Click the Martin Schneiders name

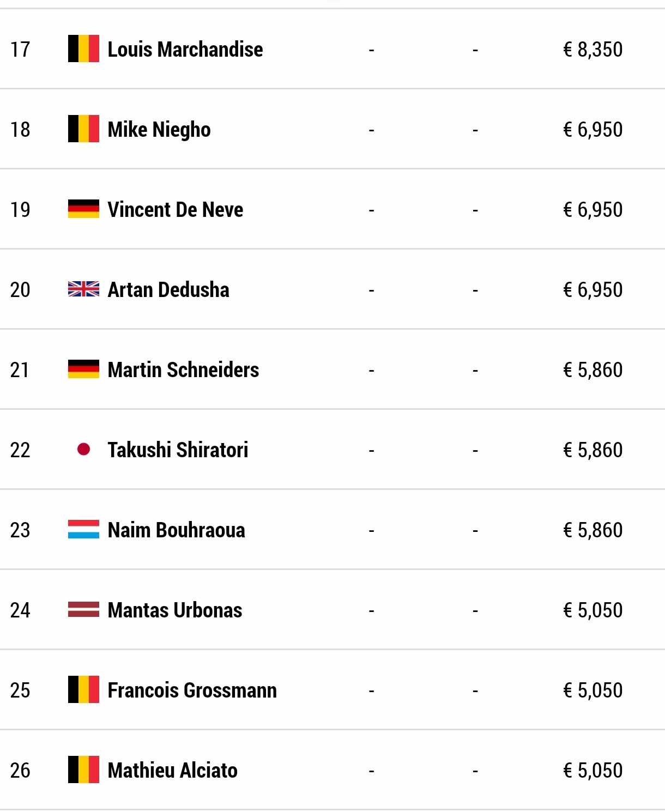coord(183,370)
